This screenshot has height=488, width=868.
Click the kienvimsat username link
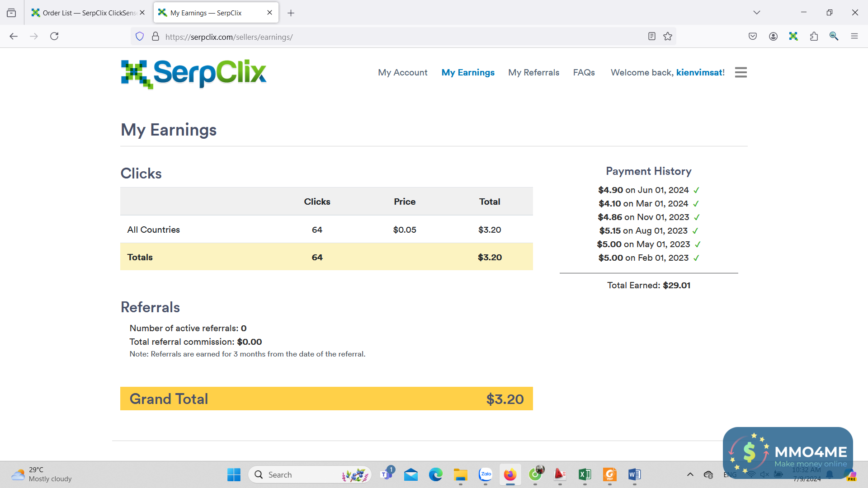pos(698,72)
